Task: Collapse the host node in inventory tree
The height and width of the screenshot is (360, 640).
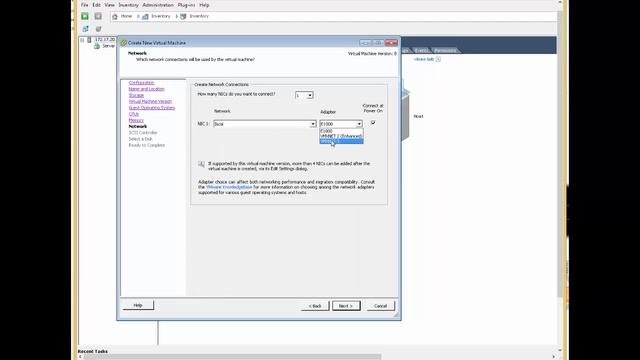Action: (x=82, y=40)
